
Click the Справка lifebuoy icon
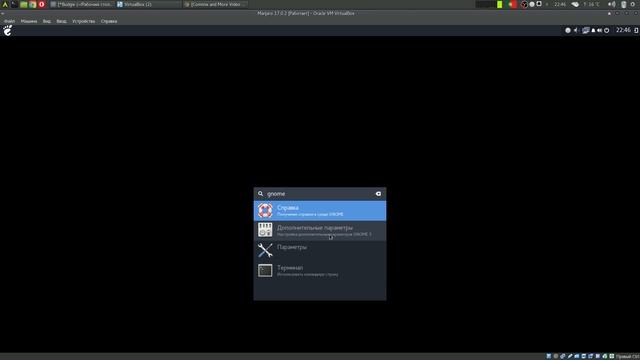(x=265, y=211)
